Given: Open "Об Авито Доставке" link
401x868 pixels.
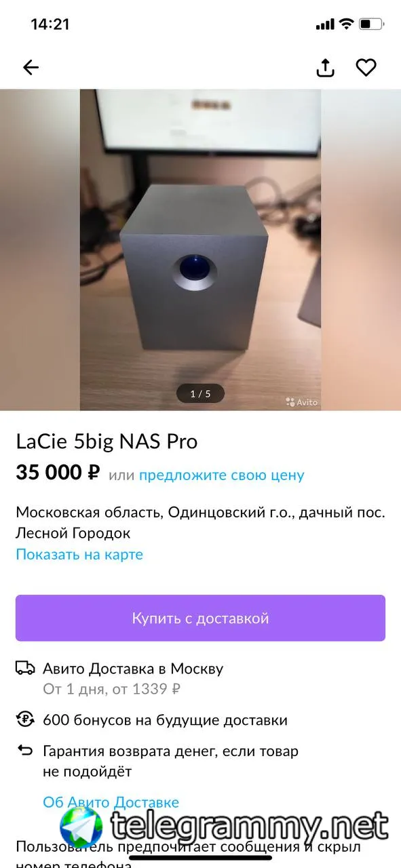Looking at the screenshot, I should point(111,802).
